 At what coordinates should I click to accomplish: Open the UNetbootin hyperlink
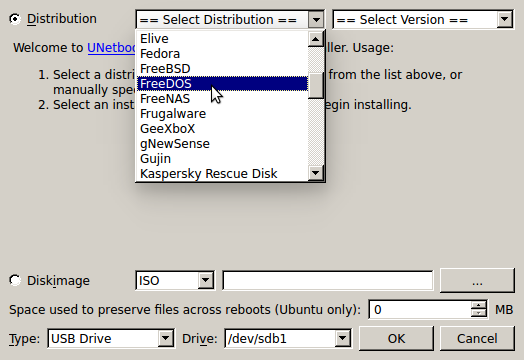(111, 48)
